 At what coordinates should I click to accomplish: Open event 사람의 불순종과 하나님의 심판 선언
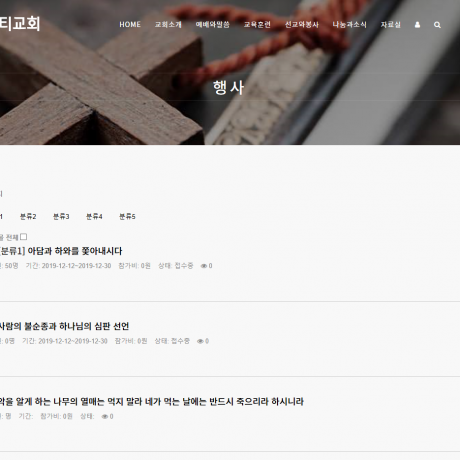tap(64, 326)
